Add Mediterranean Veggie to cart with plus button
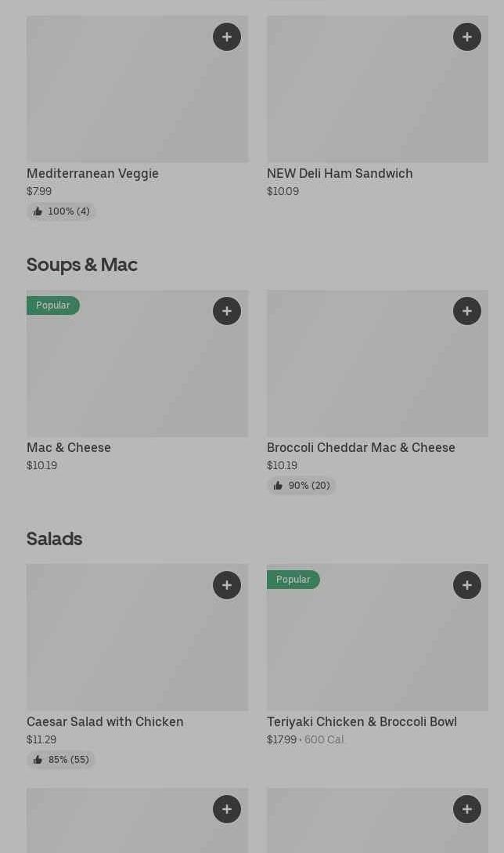 227,37
